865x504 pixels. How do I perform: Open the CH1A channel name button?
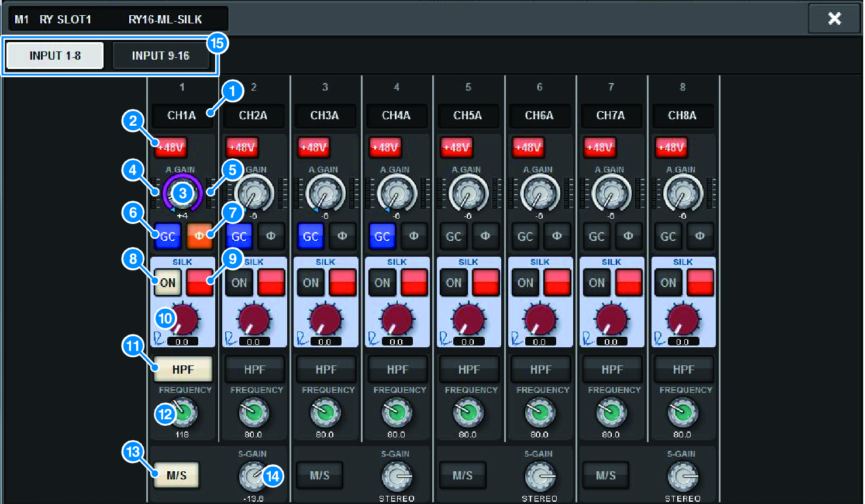tap(181, 116)
